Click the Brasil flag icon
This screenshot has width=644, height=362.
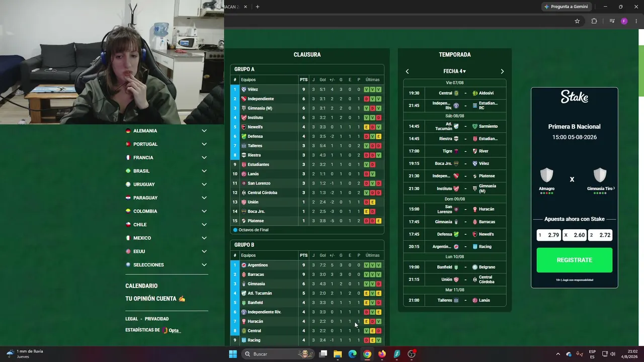(128, 171)
